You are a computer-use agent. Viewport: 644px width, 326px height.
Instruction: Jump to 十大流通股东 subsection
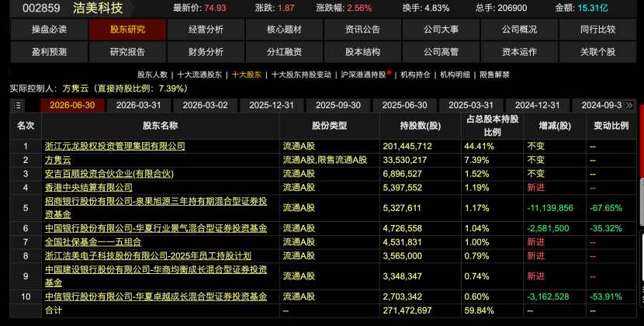[199, 75]
